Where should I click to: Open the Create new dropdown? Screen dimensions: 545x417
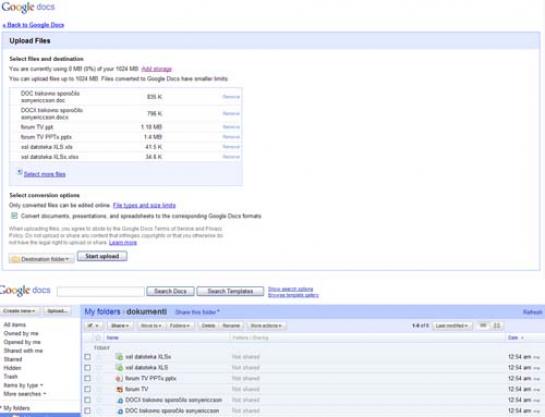point(19,311)
